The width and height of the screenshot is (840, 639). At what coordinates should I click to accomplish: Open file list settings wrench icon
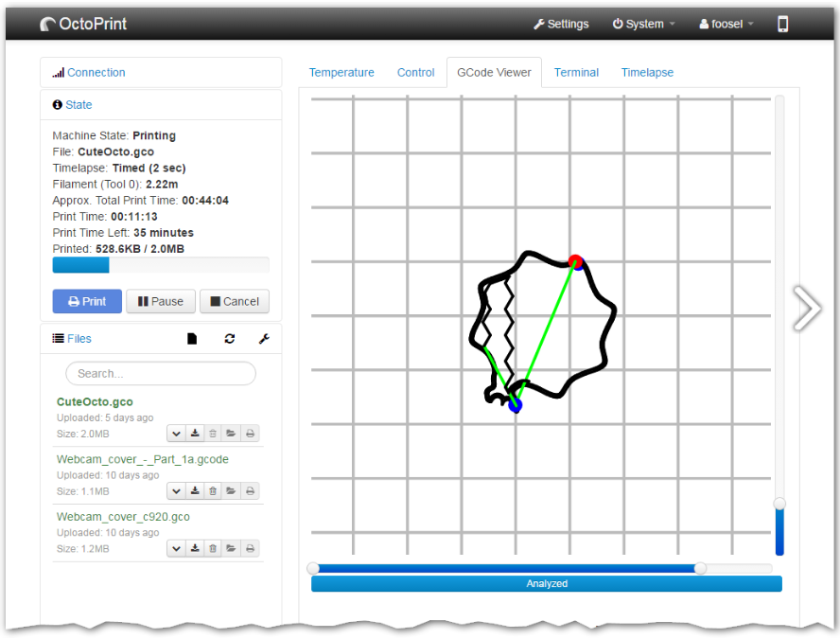(264, 339)
